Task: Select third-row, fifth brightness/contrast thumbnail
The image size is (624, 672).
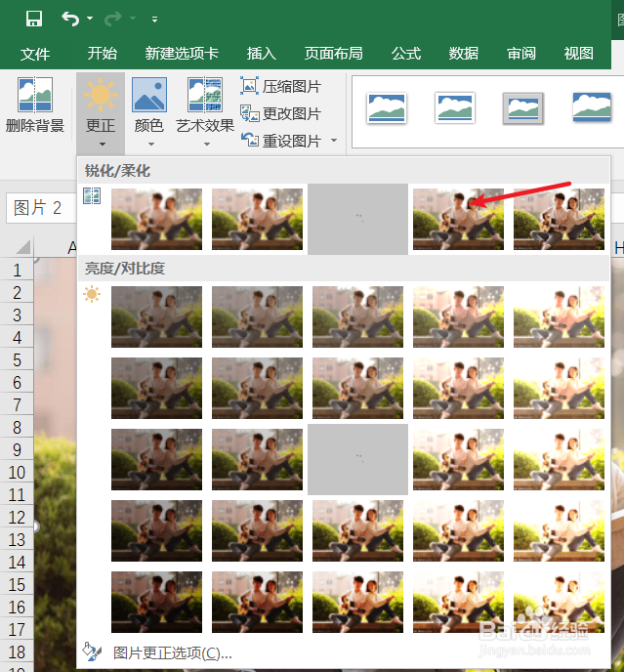Action: pyautogui.click(x=560, y=459)
